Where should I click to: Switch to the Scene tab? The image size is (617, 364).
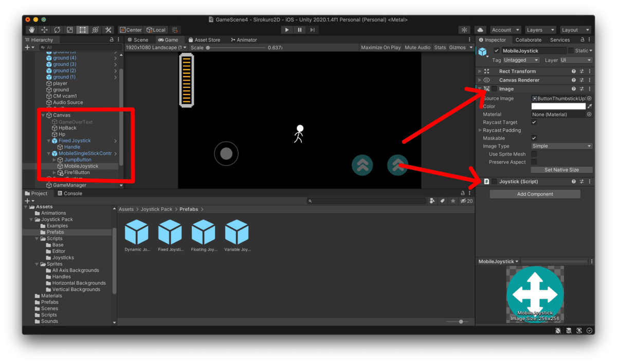click(138, 40)
